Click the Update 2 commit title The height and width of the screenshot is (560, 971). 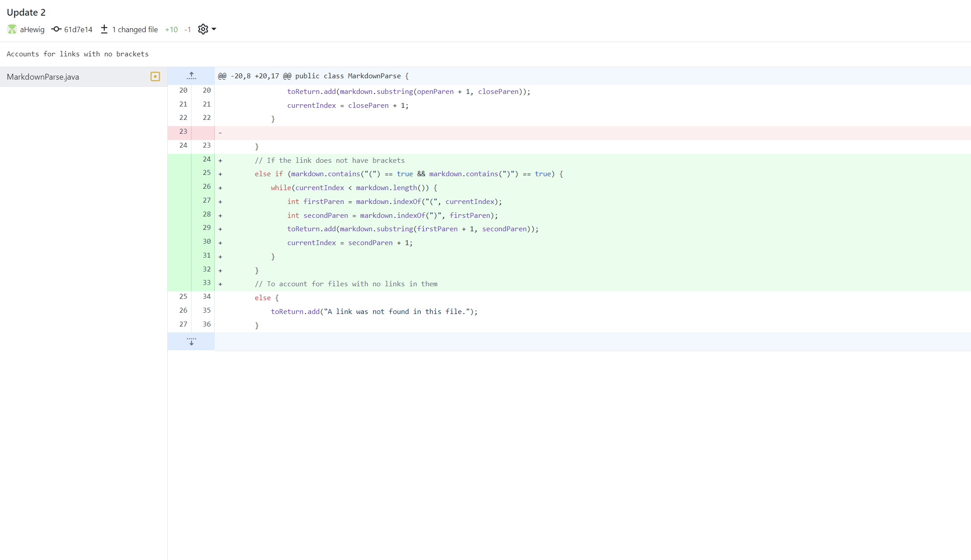tap(26, 13)
